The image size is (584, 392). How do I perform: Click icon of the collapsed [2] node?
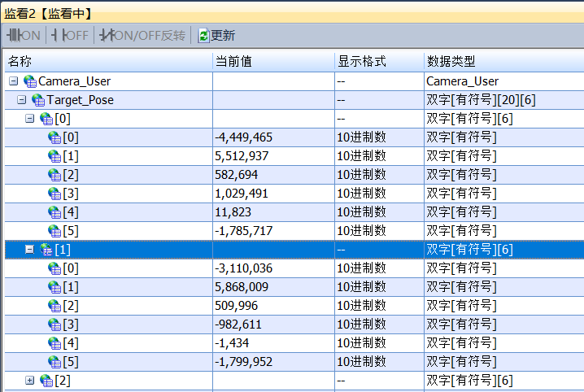click(x=46, y=381)
